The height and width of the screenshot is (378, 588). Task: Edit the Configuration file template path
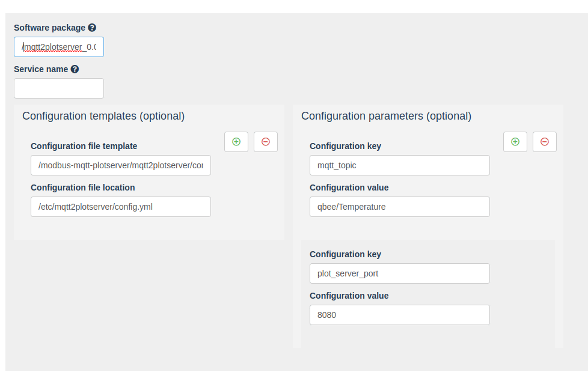pyautogui.click(x=120, y=165)
